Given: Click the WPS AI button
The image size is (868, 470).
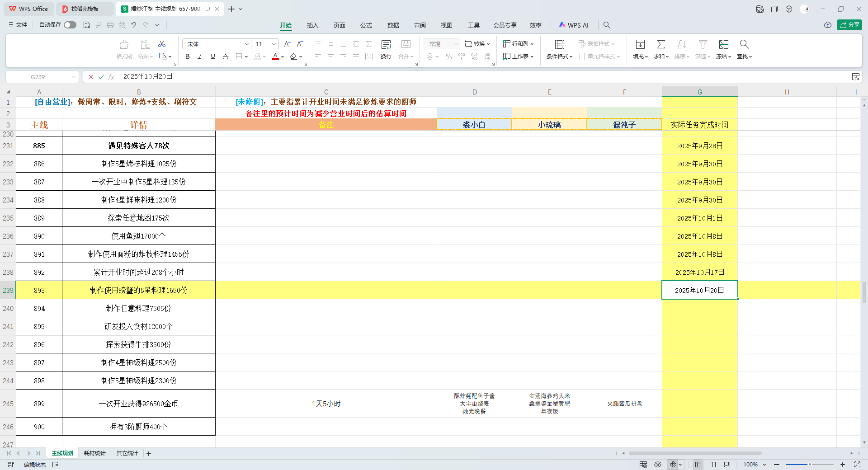Looking at the screenshot, I should pyautogui.click(x=574, y=25).
